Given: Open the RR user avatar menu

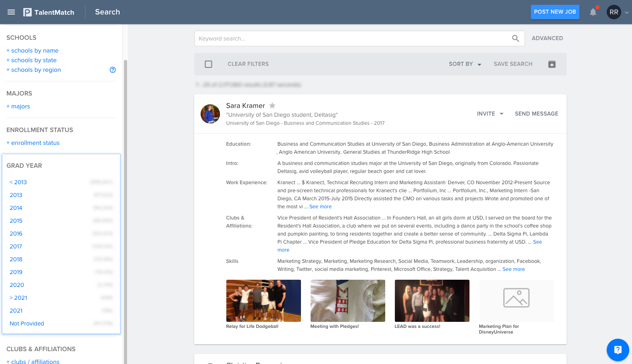Looking at the screenshot, I should pos(614,12).
